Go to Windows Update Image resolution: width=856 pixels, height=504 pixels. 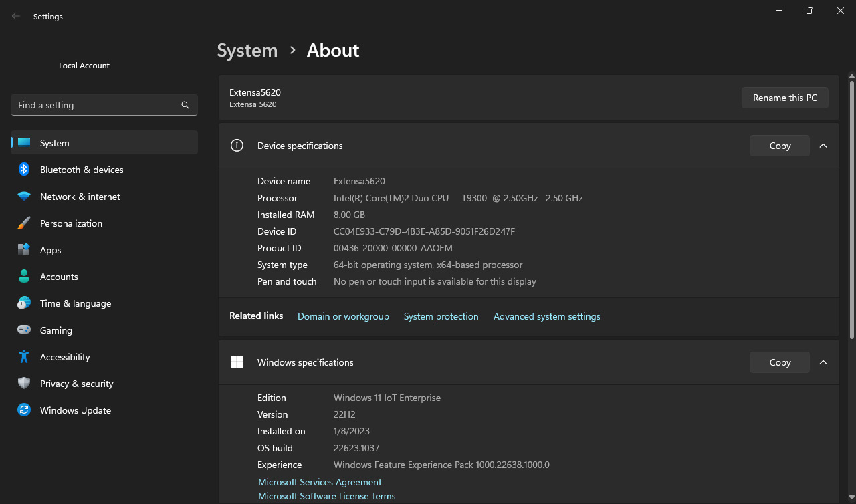pyautogui.click(x=104, y=410)
